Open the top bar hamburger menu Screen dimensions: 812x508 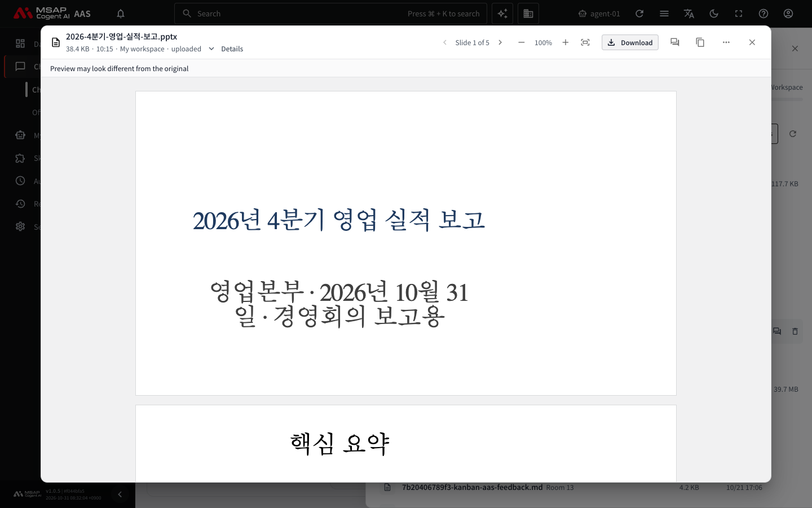point(664,14)
